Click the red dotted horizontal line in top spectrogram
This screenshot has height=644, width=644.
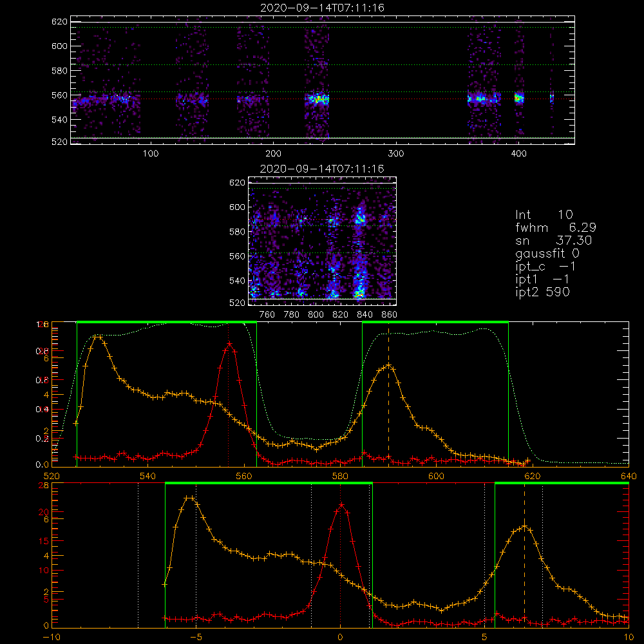tap(323, 99)
